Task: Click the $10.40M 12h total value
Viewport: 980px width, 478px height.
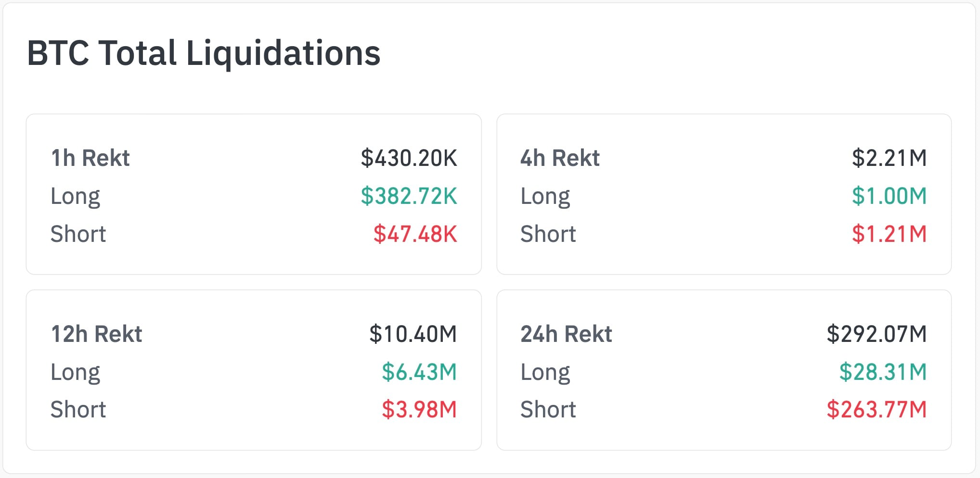Action: 413,334
